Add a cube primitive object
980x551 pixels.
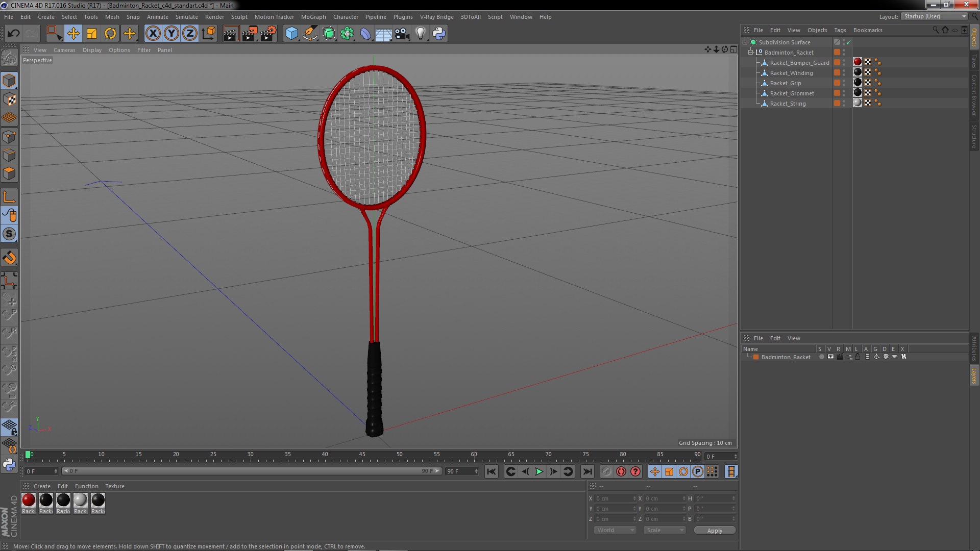coord(291,34)
